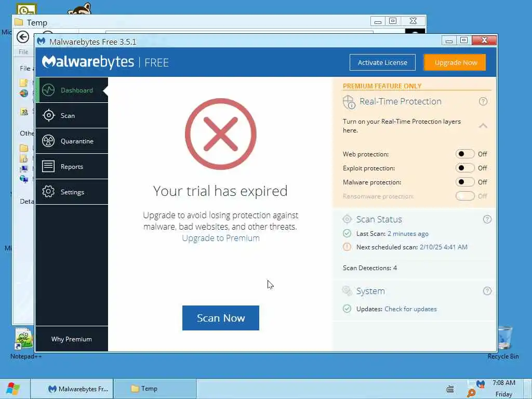The width and height of the screenshot is (532, 399).
Task: Click the Dashboard pulse icon
Action: coord(48,90)
